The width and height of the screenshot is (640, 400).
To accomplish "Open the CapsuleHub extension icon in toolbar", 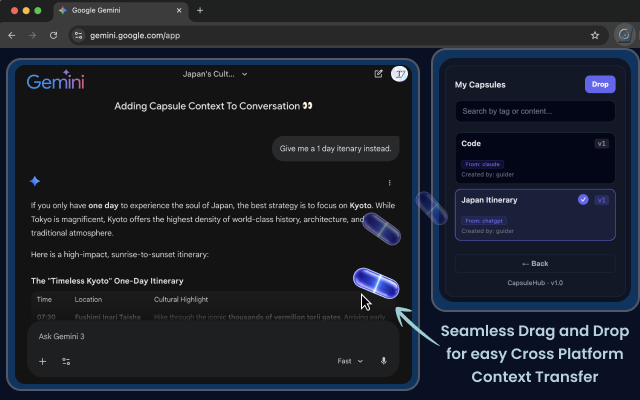I will (x=624, y=35).
